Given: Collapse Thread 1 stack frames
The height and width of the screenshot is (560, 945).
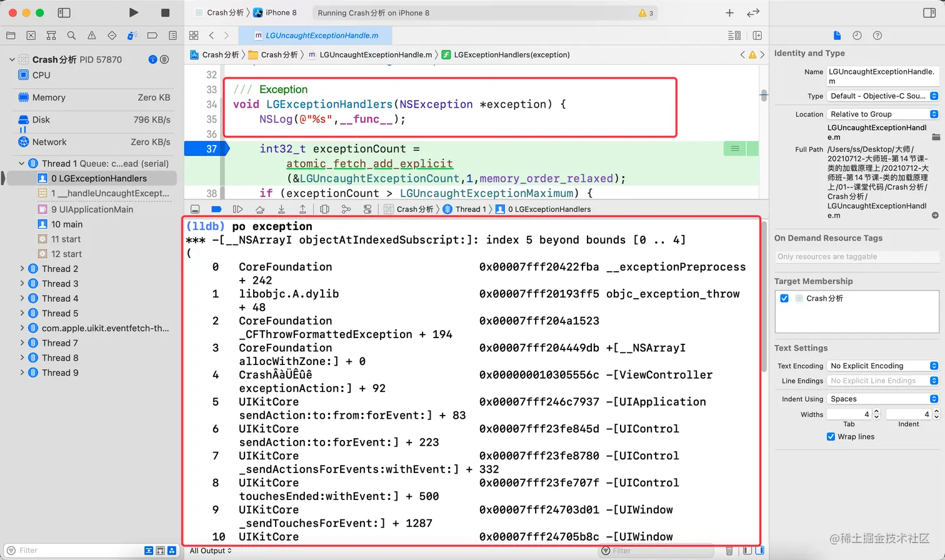Looking at the screenshot, I should [22, 164].
